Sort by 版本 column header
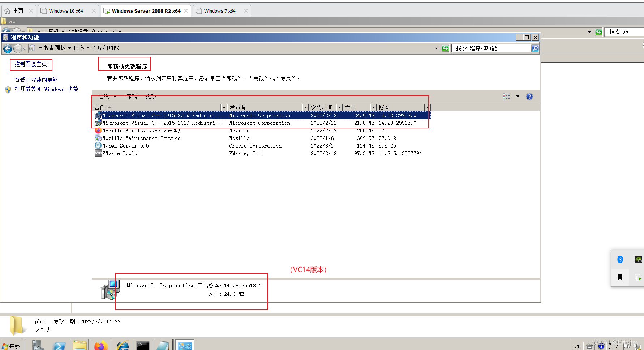This screenshot has width=644, height=350. click(x=400, y=107)
